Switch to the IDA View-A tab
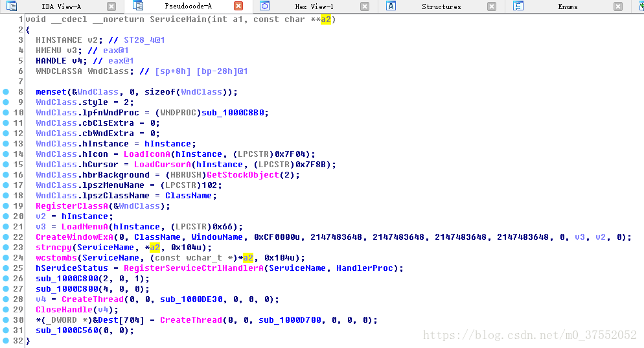Image resolution: width=644 pixels, height=348 pixels. pyautogui.click(x=61, y=6)
